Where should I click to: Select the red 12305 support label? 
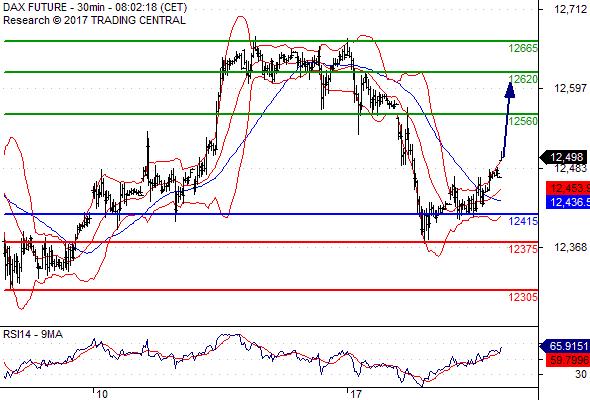pyautogui.click(x=523, y=297)
